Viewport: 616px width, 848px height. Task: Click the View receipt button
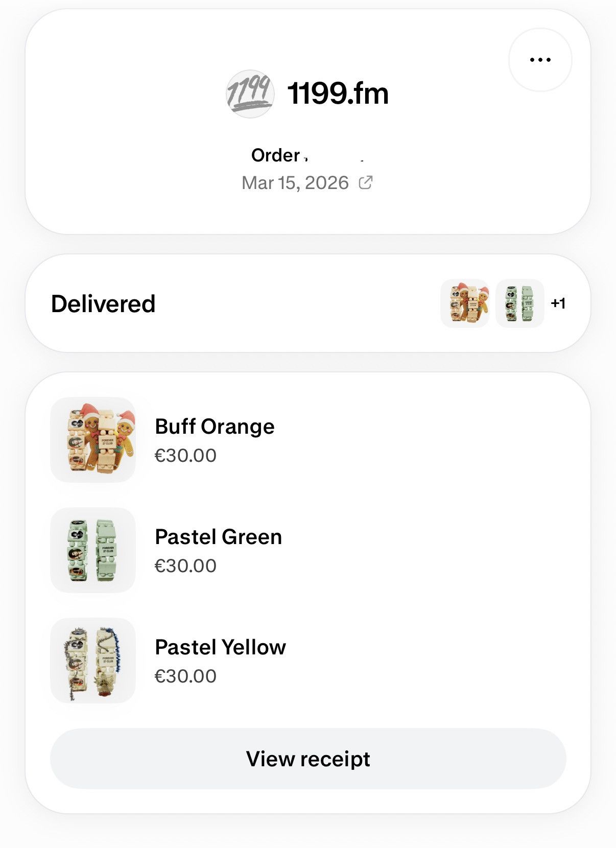pyautogui.click(x=308, y=759)
